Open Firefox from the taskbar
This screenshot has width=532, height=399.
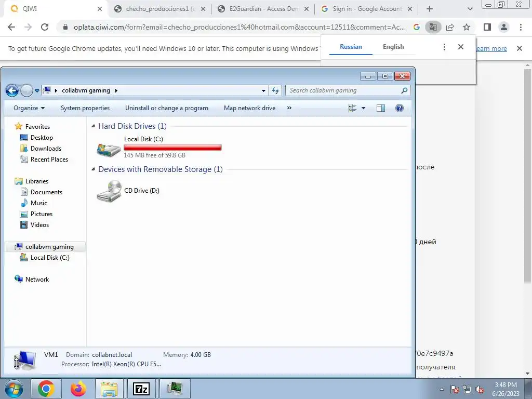pyautogui.click(x=78, y=389)
